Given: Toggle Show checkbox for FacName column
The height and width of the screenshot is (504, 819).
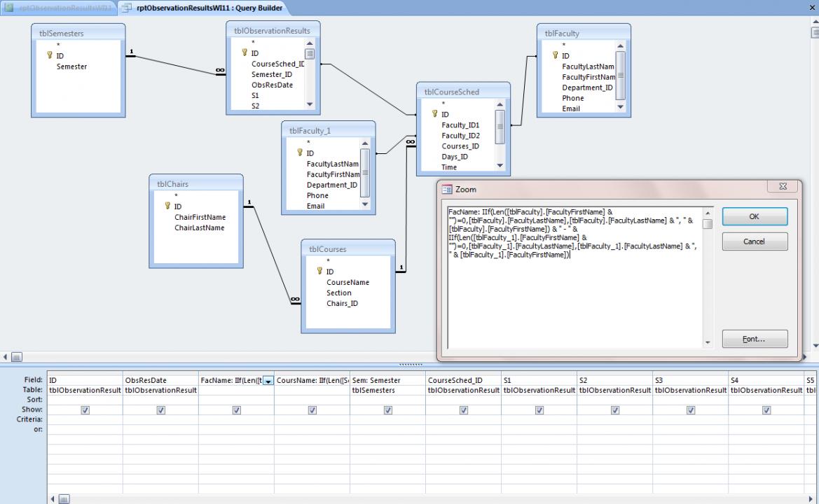Looking at the screenshot, I should click(x=237, y=410).
